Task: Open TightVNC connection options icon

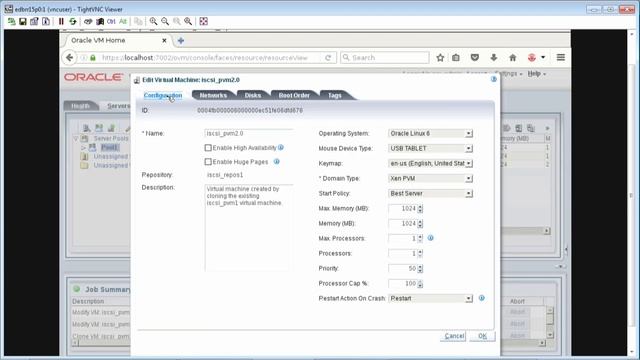Action: [x=34, y=21]
